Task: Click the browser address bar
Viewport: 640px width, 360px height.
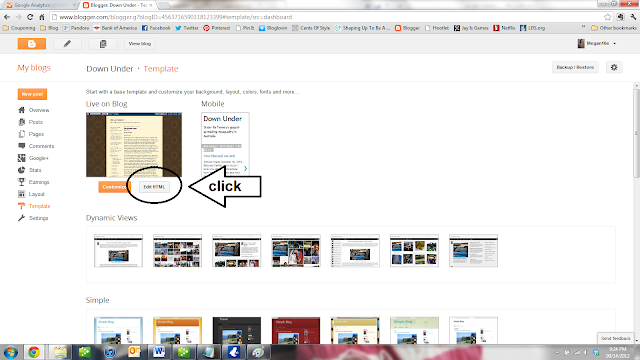Action: (x=327, y=17)
